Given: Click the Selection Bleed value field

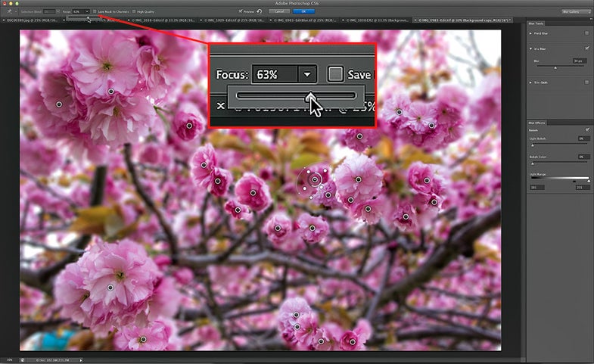Looking at the screenshot, I should coord(49,12).
